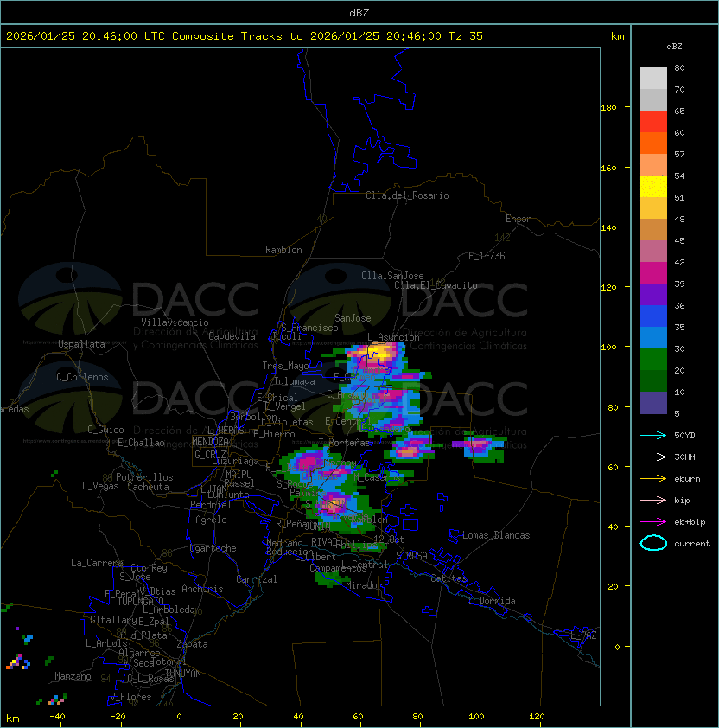
Task: Click the MENDOZA city label
Action: tap(210, 442)
